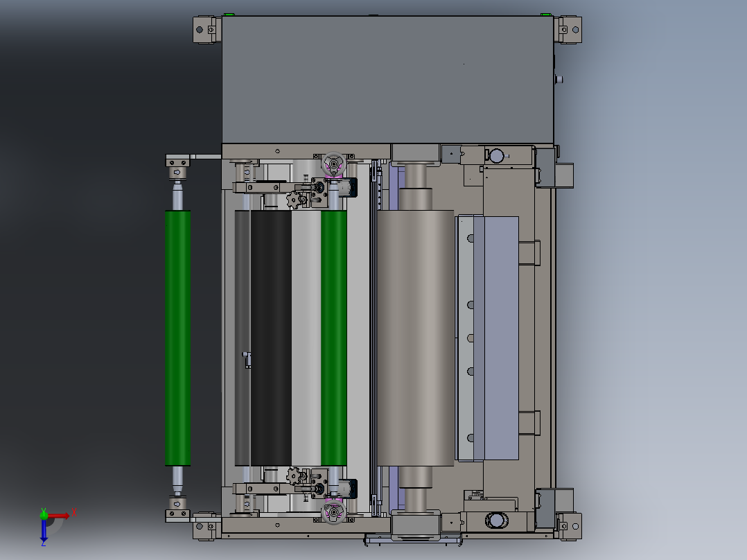This screenshot has width=747, height=560.
Task: Select the upper handwheel above the green roller
Action: 333,165
